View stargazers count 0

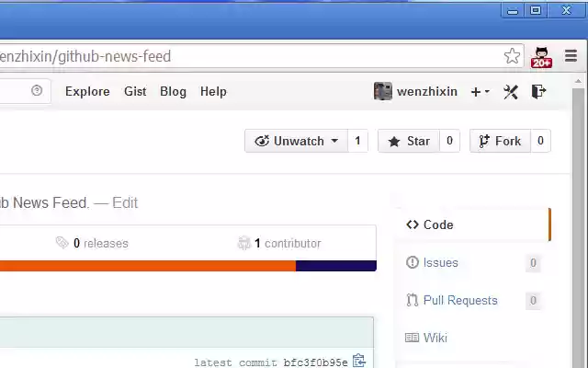[449, 141]
